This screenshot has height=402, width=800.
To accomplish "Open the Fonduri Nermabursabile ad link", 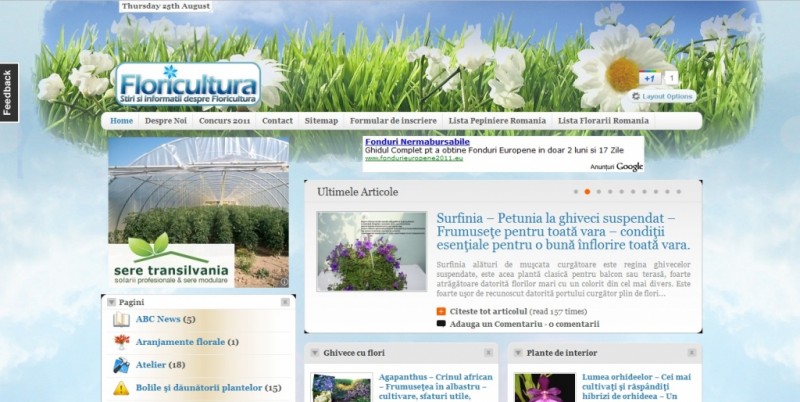I will click(x=417, y=142).
